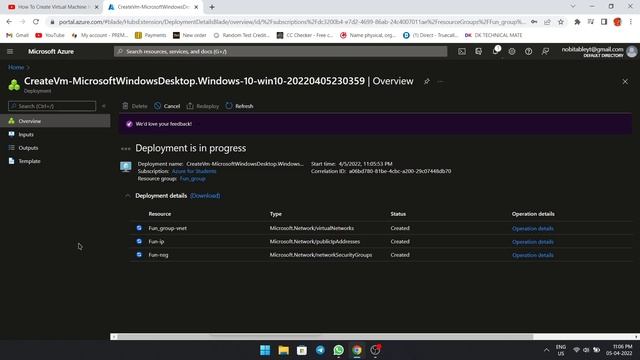Click Microsoft.Network/publicIpAddresses type cell
Viewport: 640px width, 360px height.
click(315, 242)
